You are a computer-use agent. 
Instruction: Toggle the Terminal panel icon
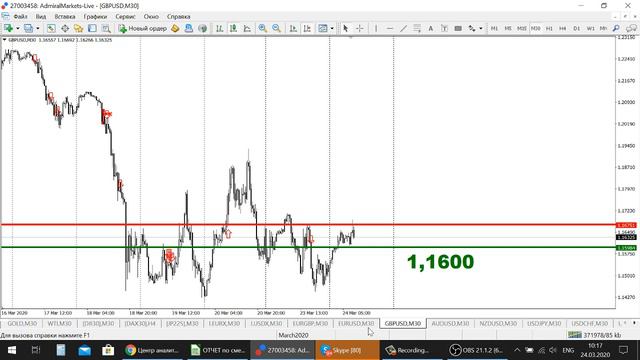[92, 28]
